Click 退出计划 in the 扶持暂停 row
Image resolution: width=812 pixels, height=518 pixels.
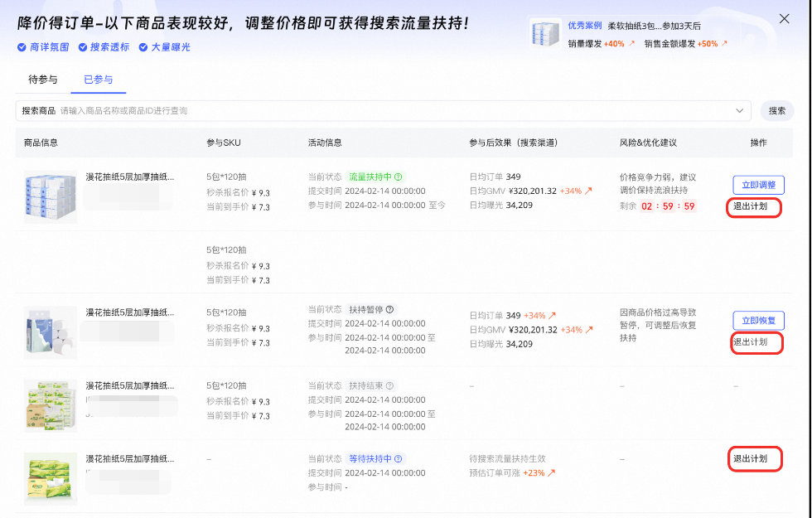[x=751, y=342]
